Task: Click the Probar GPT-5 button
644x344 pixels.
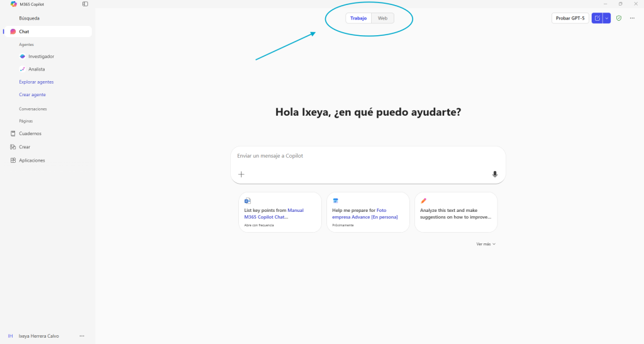Action: coord(570,18)
